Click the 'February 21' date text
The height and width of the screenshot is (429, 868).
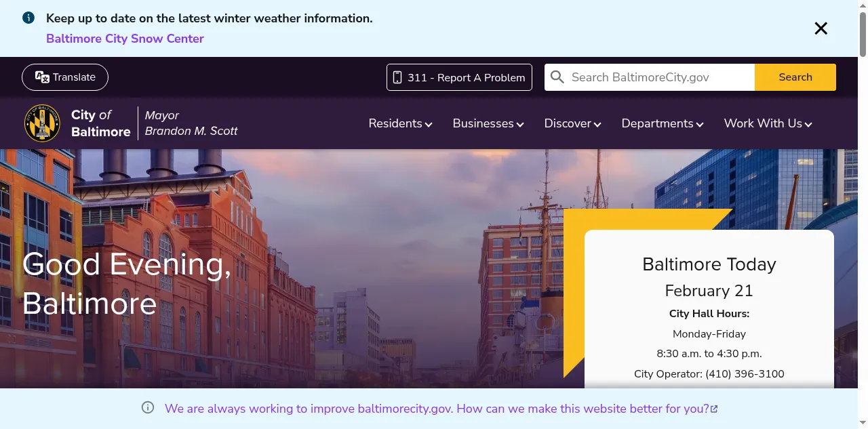click(709, 291)
